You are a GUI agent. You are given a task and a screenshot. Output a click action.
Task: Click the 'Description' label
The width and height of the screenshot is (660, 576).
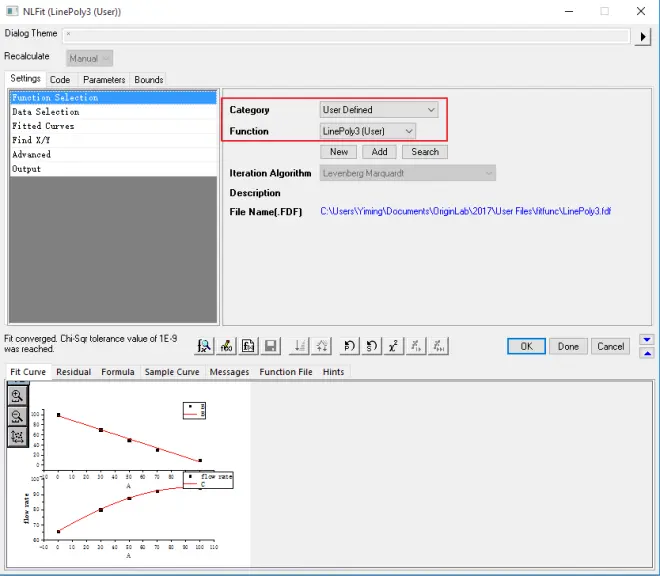click(255, 193)
